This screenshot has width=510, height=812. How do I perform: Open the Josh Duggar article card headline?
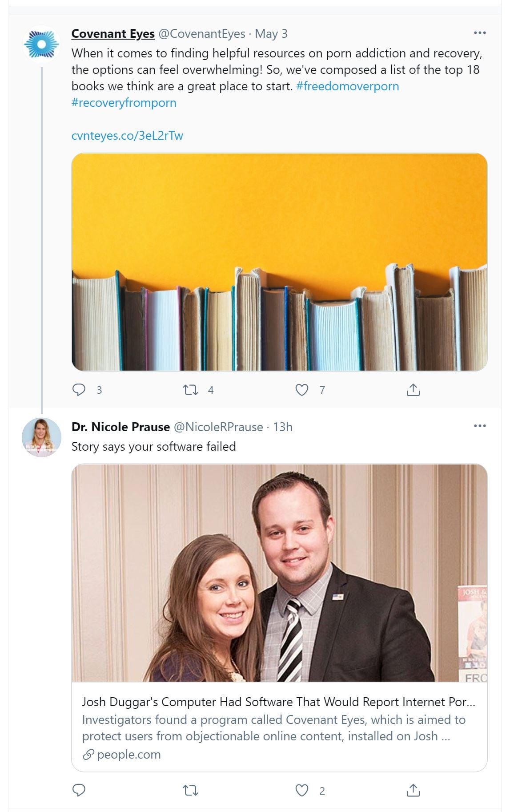click(279, 702)
